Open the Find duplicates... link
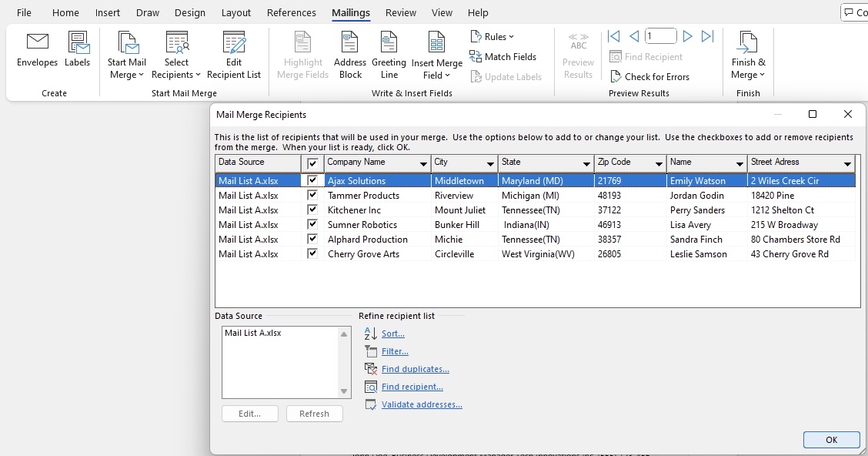This screenshot has height=456, width=868. (x=416, y=369)
